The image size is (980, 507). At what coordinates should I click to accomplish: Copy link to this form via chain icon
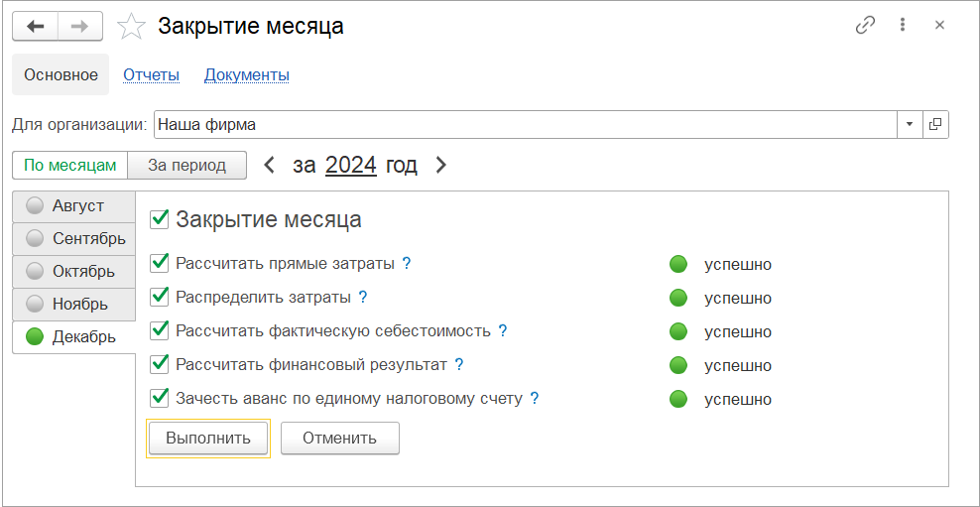click(x=865, y=26)
